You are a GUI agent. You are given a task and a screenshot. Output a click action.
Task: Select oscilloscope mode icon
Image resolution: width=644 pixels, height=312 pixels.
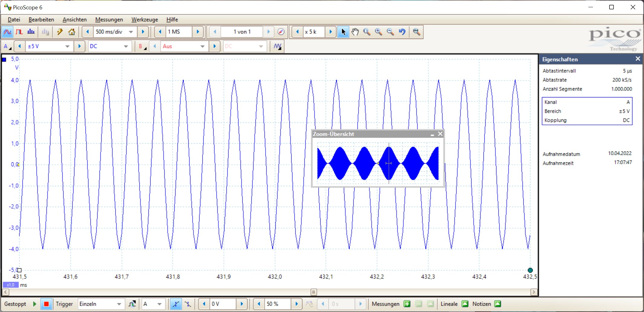coord(8,32)
